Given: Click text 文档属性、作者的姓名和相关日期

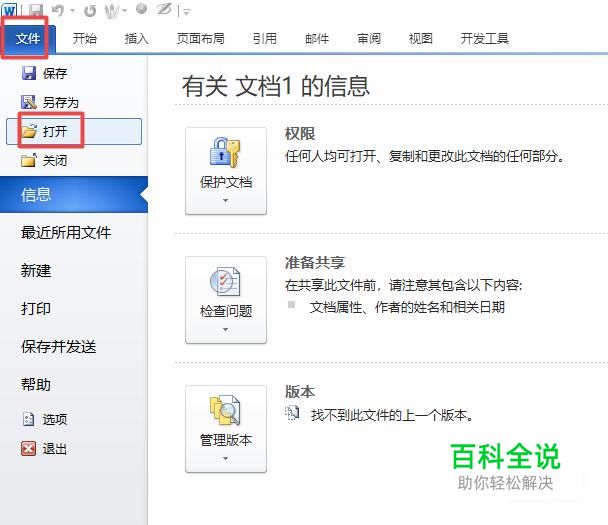Looking at the screenshot, I should (x=407, y=307).
